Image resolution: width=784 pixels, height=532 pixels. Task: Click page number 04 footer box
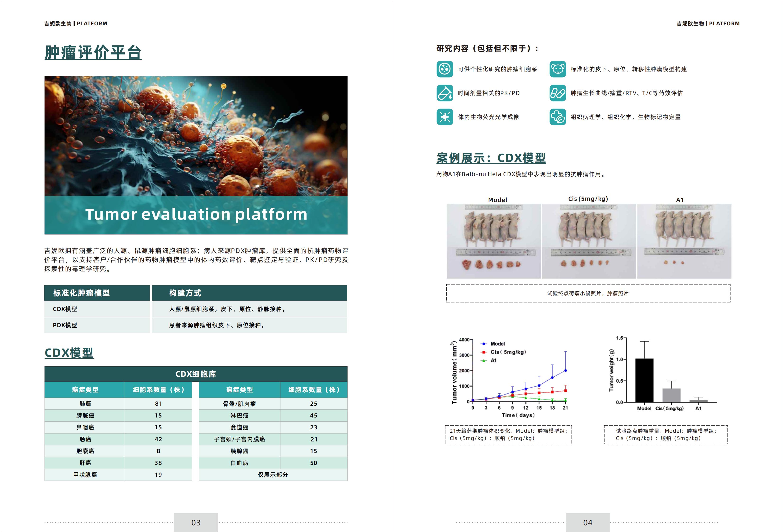pyautogui.click(x=588, y=523)
